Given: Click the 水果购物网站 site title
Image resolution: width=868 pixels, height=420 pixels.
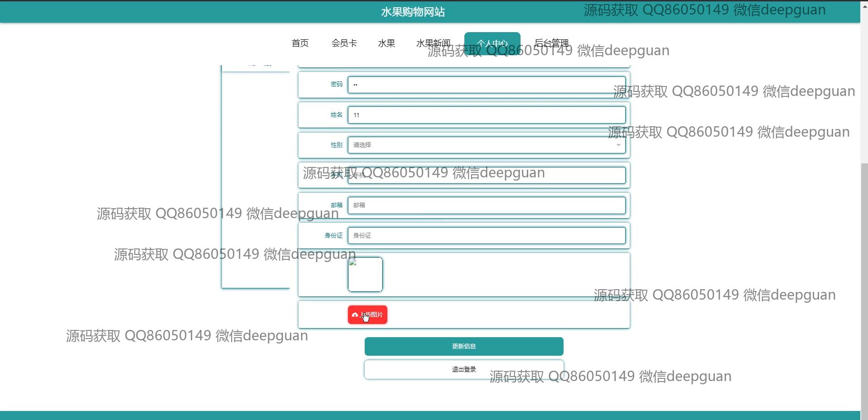Looking at the screenshot, I should (x=413, y=12).
